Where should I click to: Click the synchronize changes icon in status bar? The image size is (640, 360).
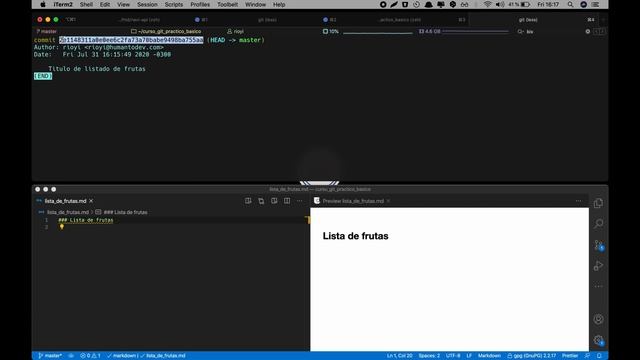coord(71,356)
